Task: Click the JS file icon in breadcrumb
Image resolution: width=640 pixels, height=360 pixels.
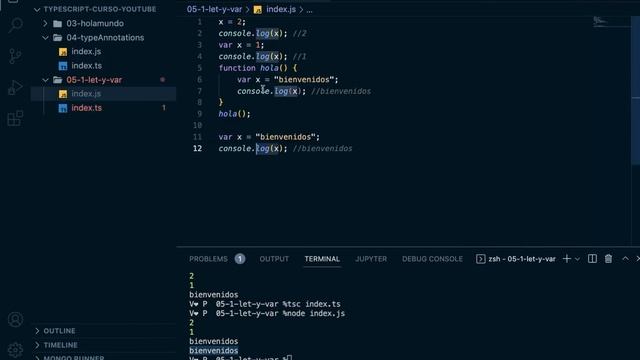Action: pos(258,9)
